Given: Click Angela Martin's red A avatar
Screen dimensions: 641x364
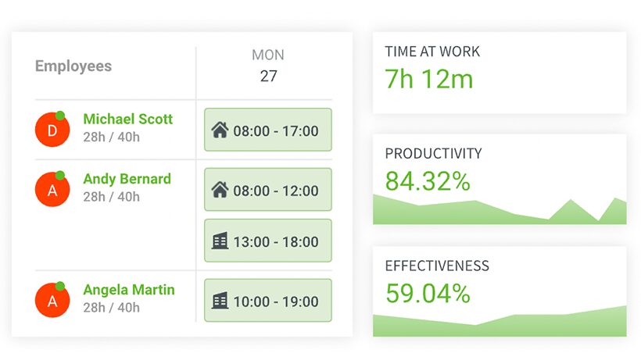Looking at the screenshot, I should 52,300.
